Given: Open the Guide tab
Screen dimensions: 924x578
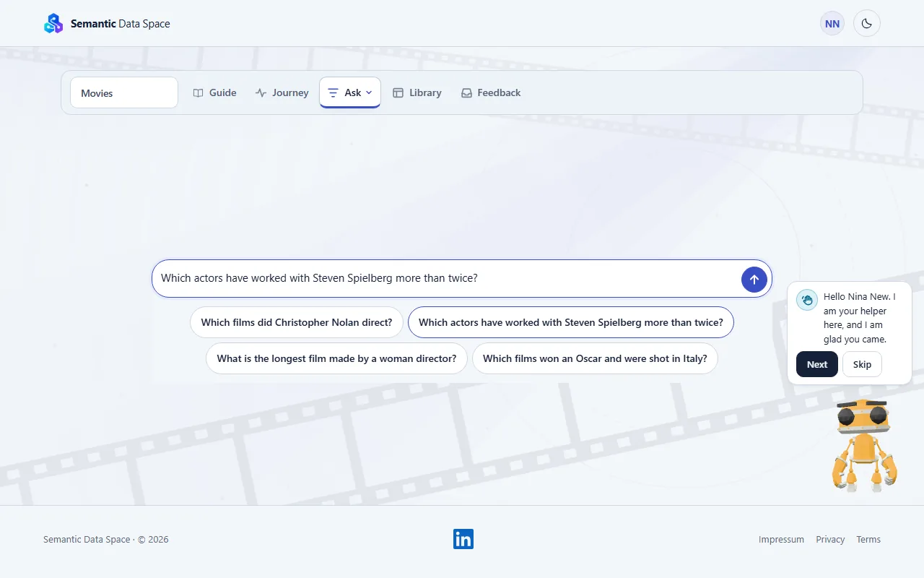Looking at the screenshot, I should click(215, 92).
